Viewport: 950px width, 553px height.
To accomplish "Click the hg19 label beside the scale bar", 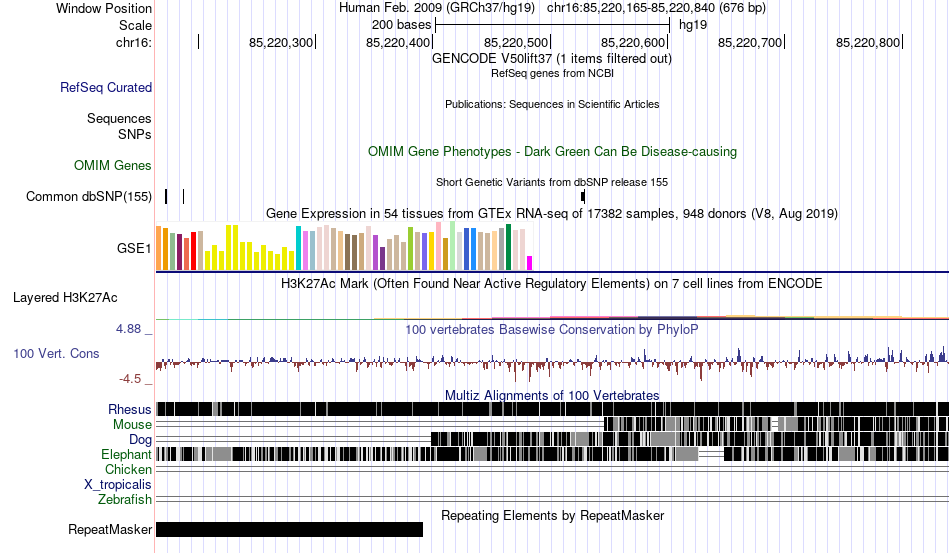I will tap(693, 25).
